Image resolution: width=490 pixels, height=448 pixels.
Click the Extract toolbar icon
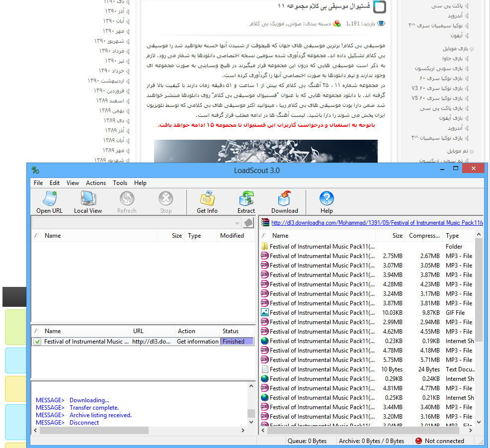(246, 199)
